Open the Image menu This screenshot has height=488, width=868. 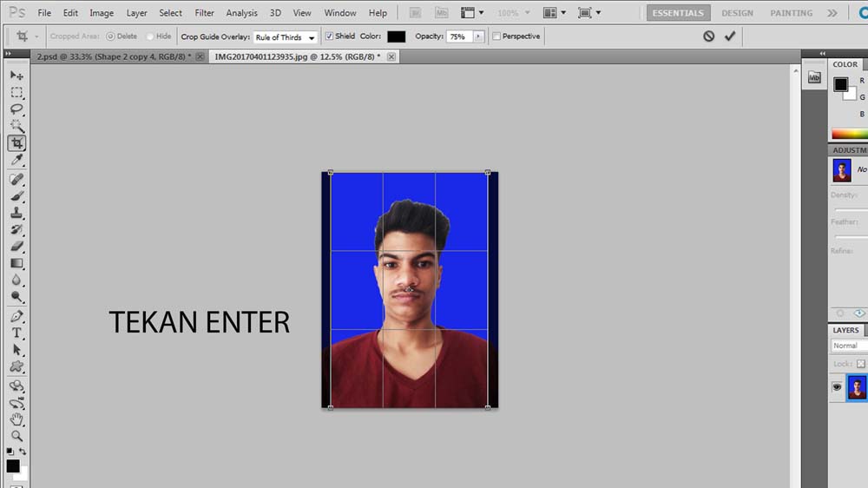point(102,13)
